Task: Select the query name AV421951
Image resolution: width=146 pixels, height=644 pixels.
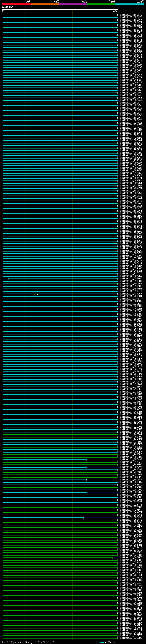Action: (x=8, y=7)
